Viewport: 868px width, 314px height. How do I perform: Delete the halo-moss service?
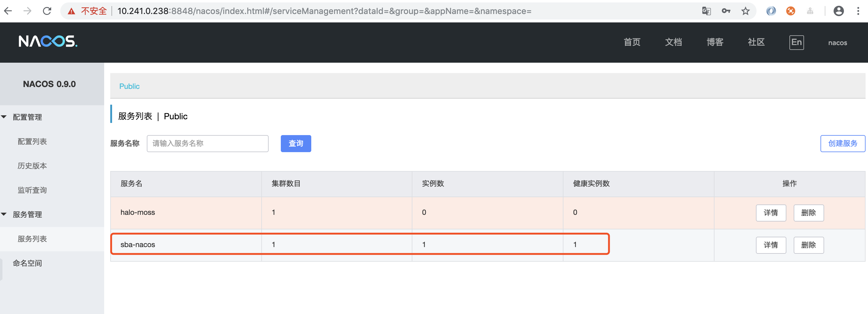(x=808, y=213)
